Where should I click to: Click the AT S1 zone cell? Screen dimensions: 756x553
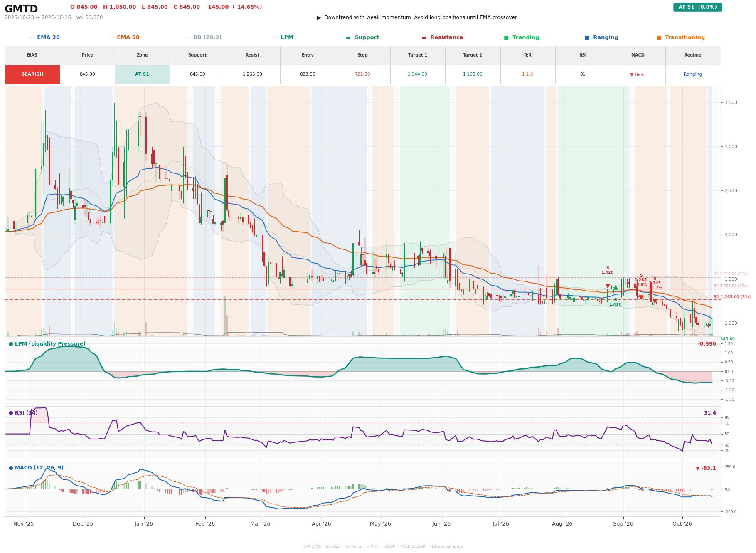(142, 74)
